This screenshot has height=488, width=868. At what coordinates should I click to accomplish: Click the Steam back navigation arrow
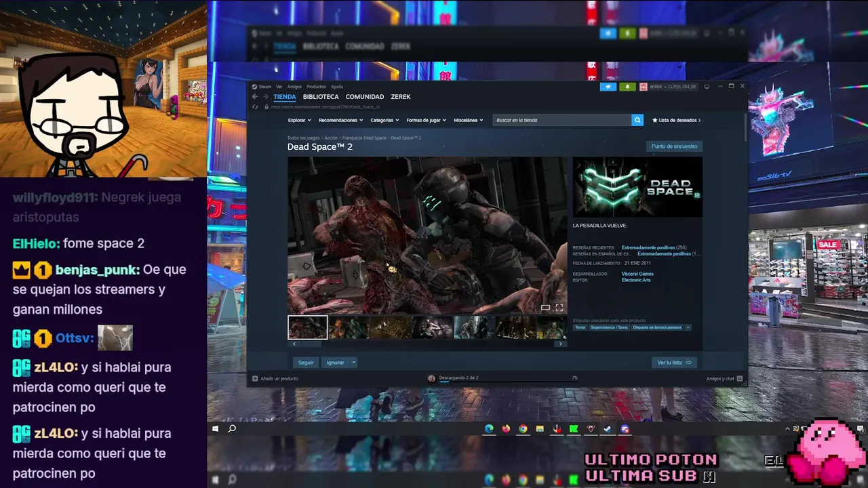coord(255,97)
